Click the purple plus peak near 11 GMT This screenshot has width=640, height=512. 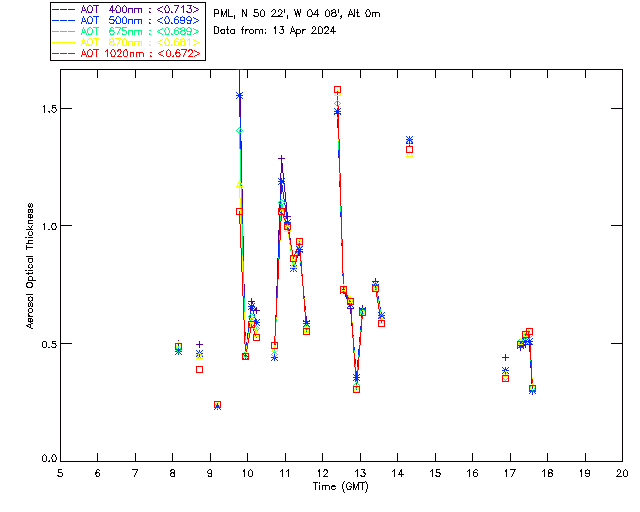point(281,158)
